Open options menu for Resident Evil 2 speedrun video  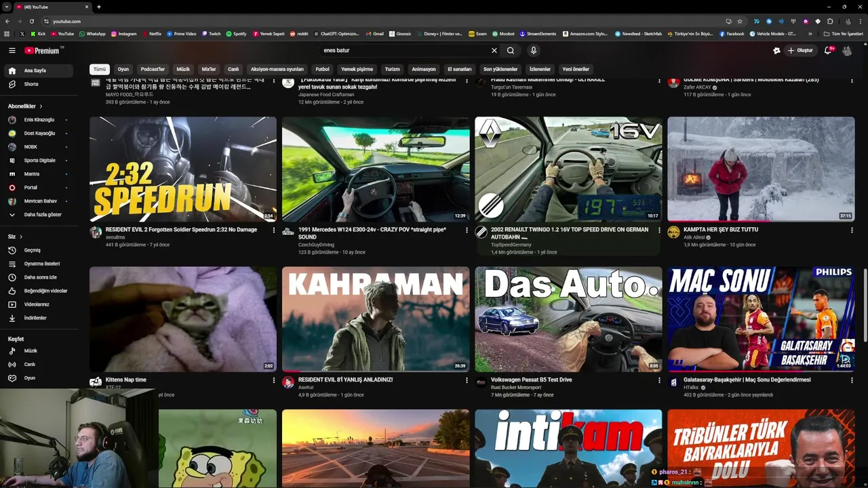click(x=274, y=230)
